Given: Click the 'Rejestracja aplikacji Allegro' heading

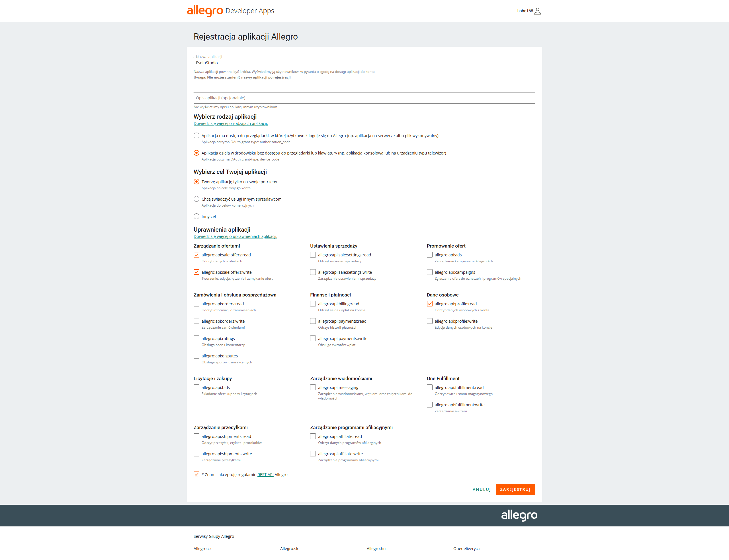Looking at the screenshot, I should click(x=245, y=36).
